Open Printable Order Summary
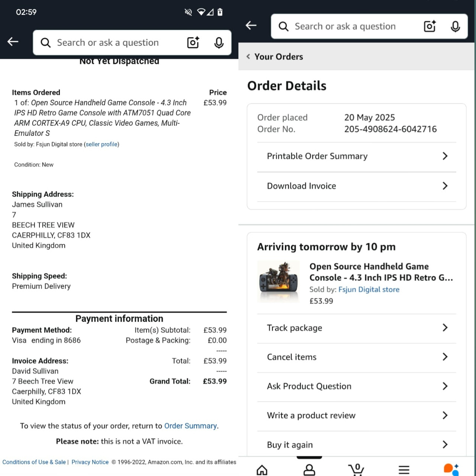The width and height of the screenshot is (476, 476). coord(357,156)
